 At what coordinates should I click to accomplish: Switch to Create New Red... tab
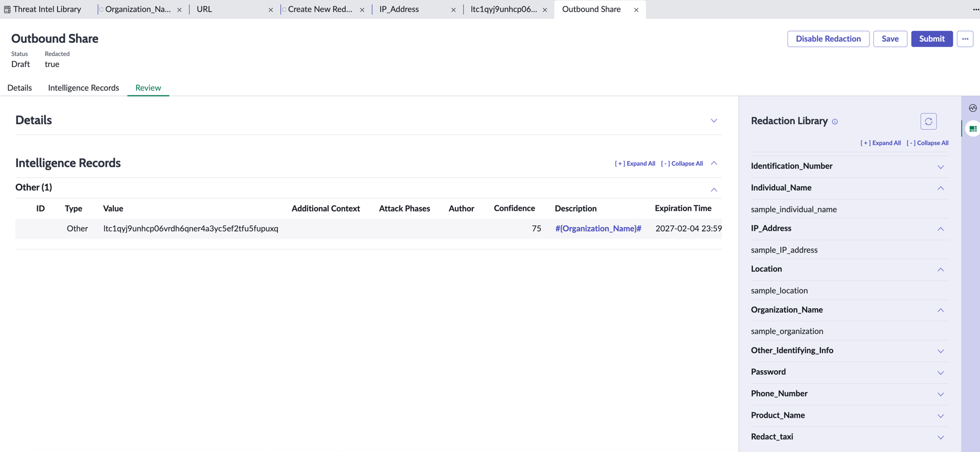point(320,9)
